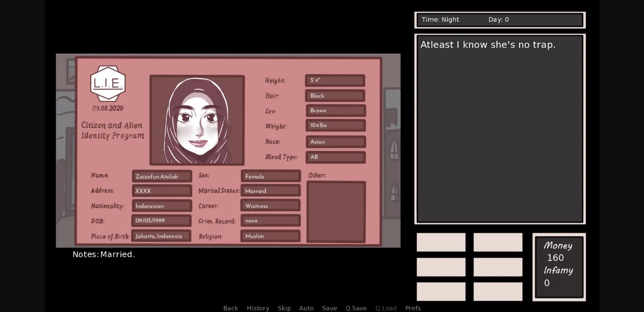Click the Day: 0 counter
This screenshot has height=312, width=644.
[499, 20]
